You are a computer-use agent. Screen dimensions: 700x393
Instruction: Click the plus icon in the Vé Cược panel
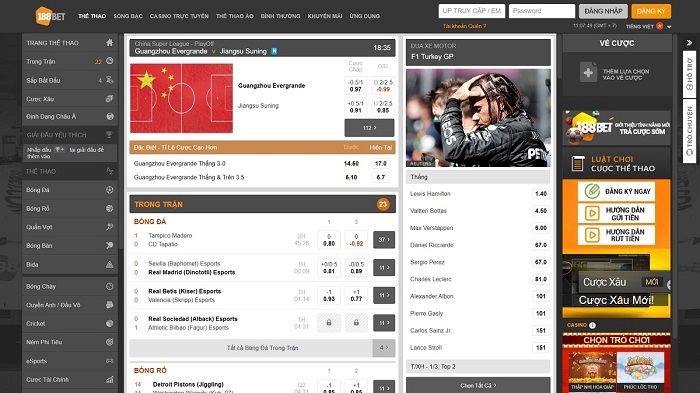[x=588, y=73]
